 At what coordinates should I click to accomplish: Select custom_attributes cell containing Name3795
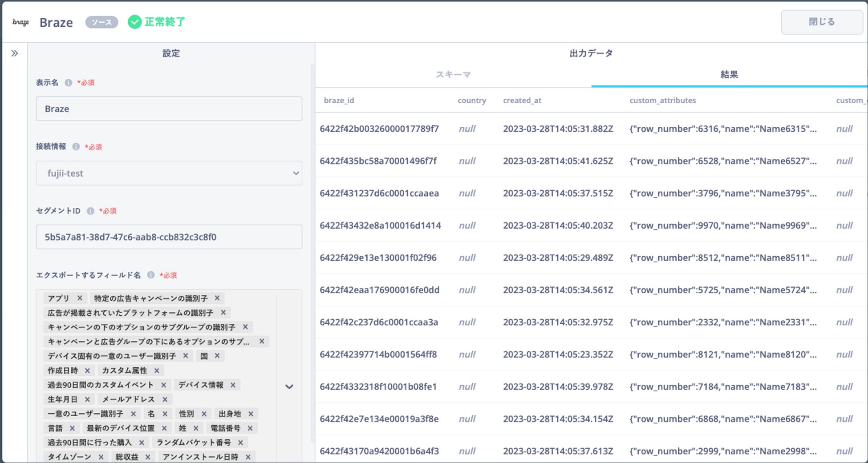(x=723, y=193)
